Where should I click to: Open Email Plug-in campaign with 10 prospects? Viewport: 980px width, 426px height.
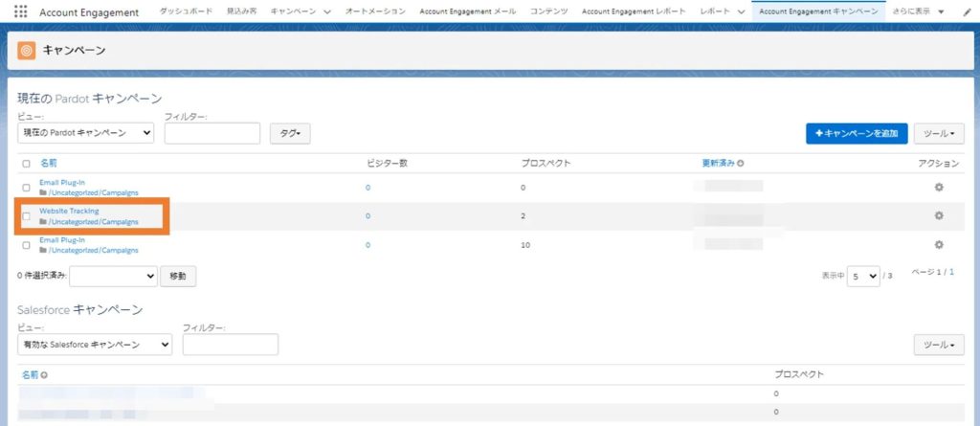(62, 239)
